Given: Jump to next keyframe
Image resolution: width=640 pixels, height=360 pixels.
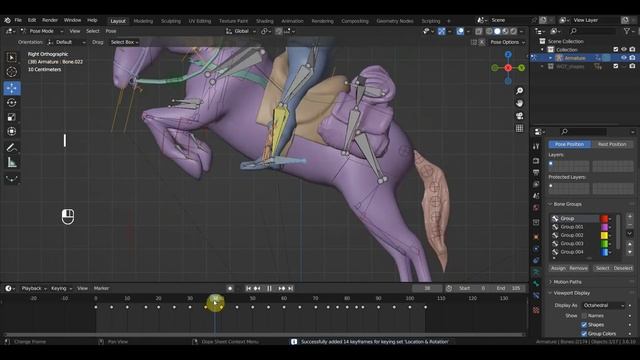Looking at the screenshot, I should [282, 288].
